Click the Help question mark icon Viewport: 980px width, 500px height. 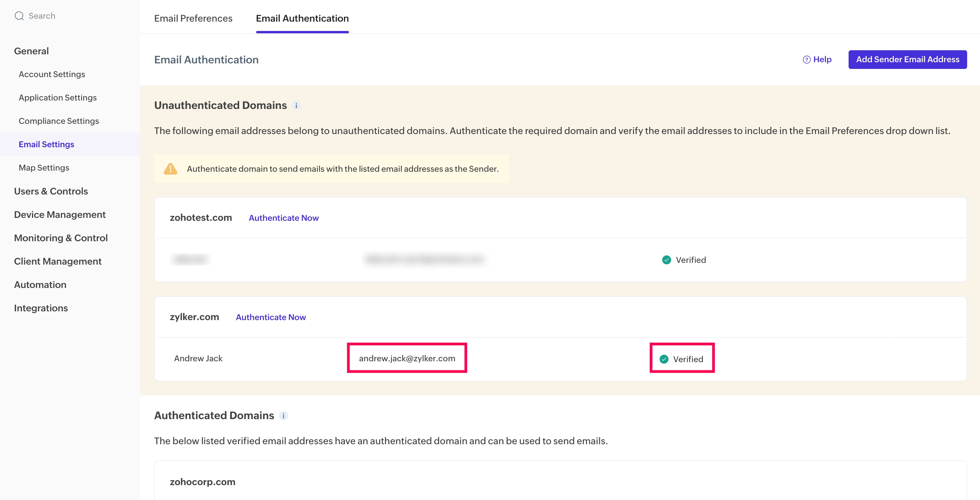click(806, 60)
